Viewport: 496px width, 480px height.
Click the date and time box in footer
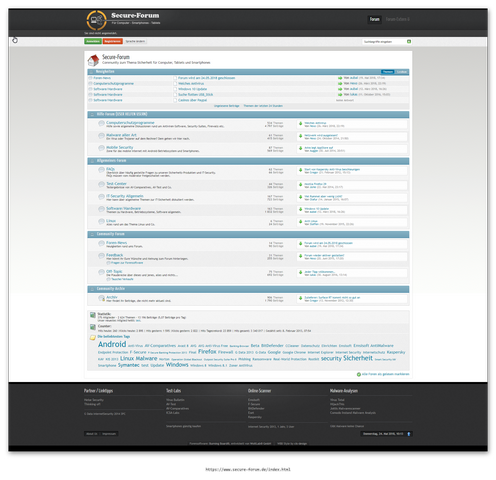click(383, 434)
